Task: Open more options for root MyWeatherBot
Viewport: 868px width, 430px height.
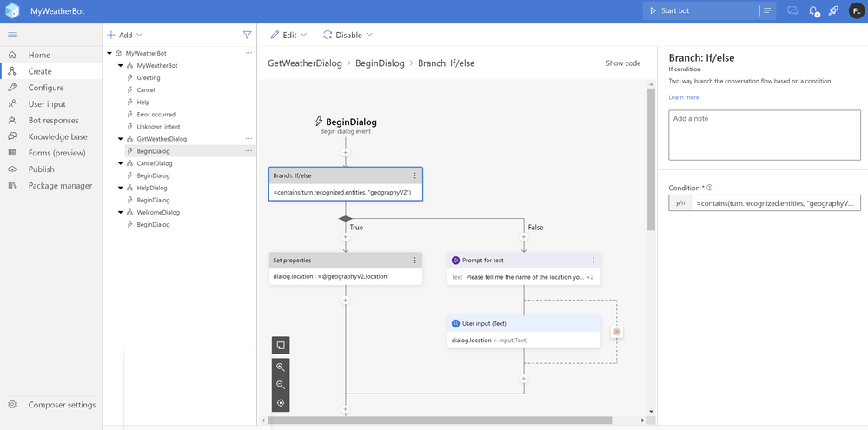Action: tap(248, 53)
